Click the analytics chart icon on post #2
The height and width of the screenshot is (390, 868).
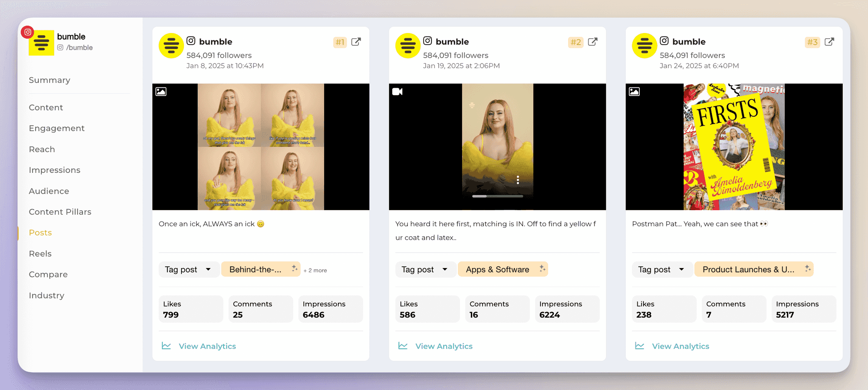[403, 346]
